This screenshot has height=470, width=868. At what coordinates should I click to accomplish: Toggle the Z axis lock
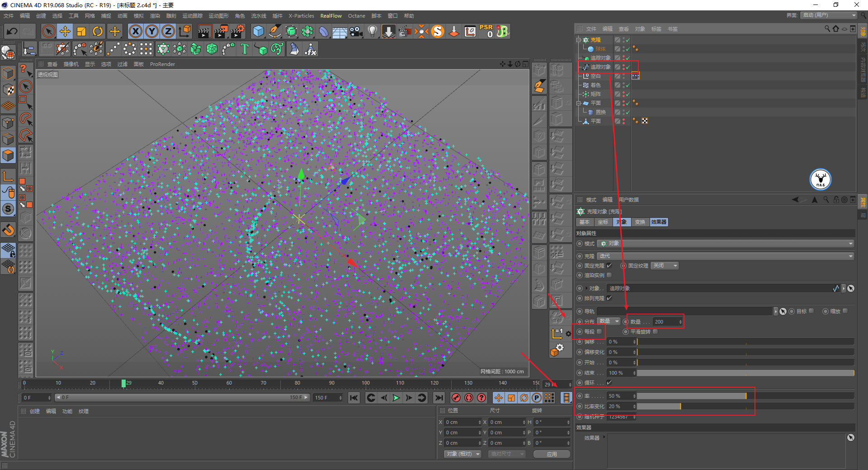[x=168, y=31]
